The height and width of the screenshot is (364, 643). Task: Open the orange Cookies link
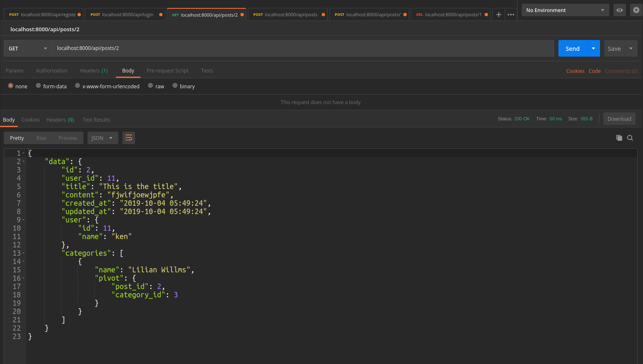[x=575, y=71]
